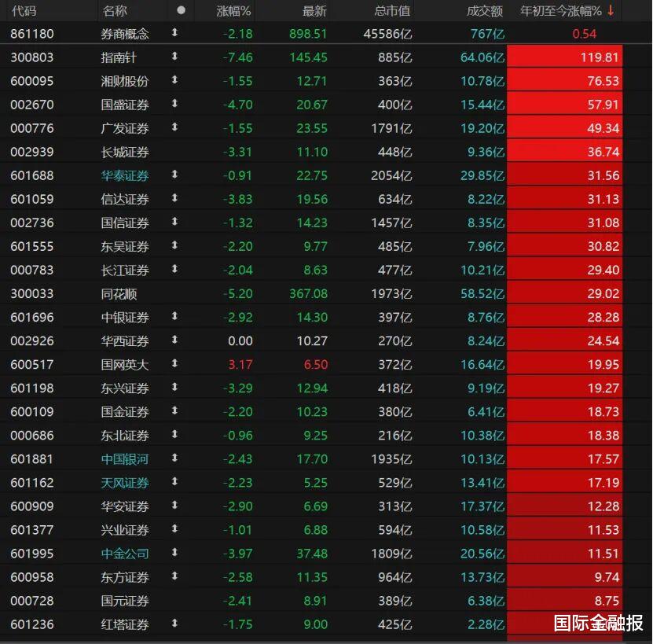Click the marker icon beside 国信证券
653x644 pixels.
174,221
